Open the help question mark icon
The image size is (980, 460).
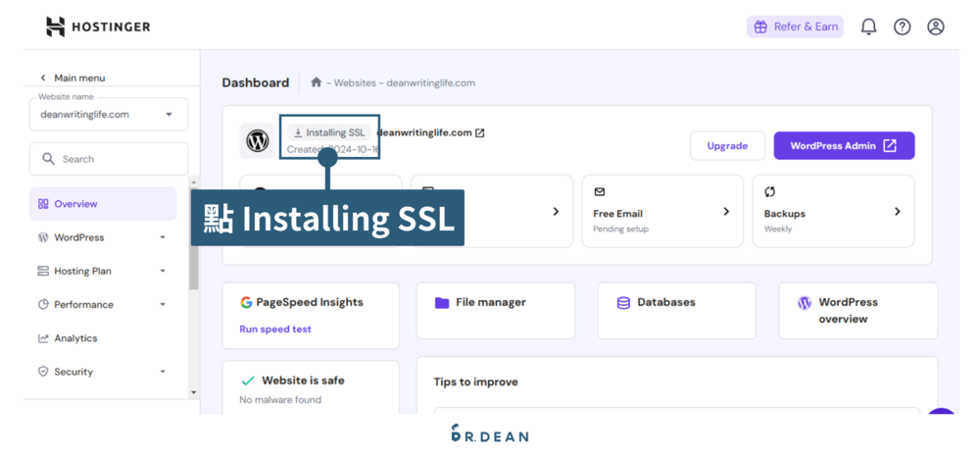902,26
